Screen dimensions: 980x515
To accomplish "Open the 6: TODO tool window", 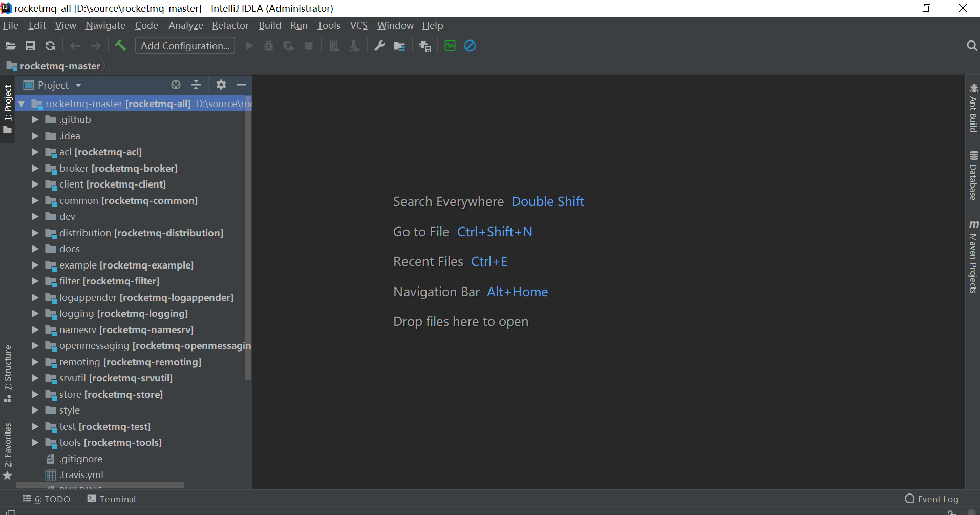I will click(x=47, y=499).
